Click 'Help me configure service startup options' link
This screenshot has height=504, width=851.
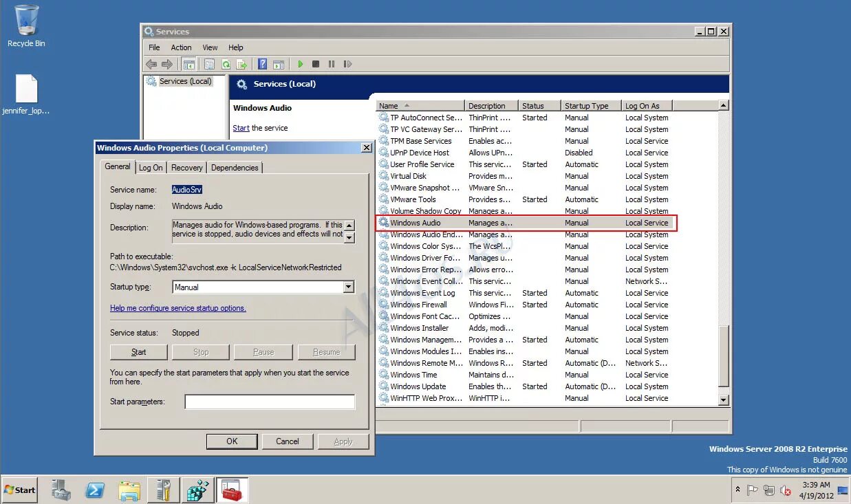coord(178,308)
